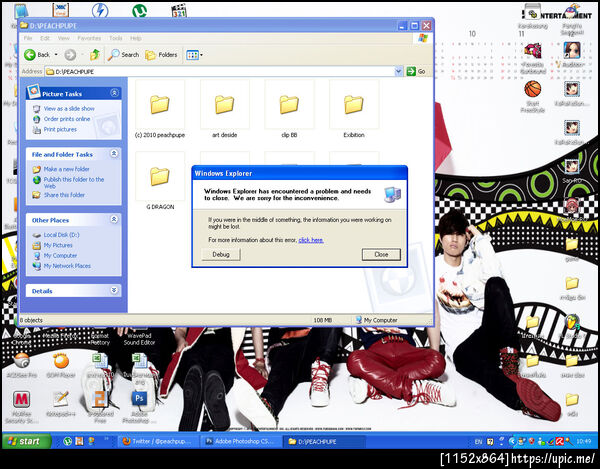Toggle the Folders pane button

point(161,55)
